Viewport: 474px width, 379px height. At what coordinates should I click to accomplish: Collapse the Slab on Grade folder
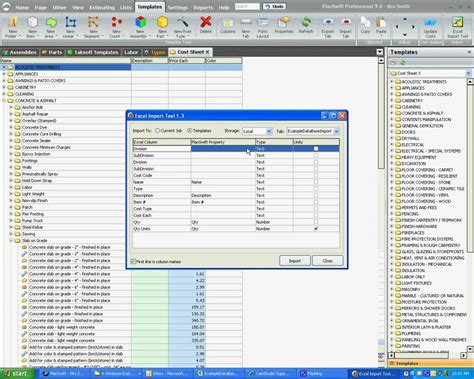click(x=11, y=240)
